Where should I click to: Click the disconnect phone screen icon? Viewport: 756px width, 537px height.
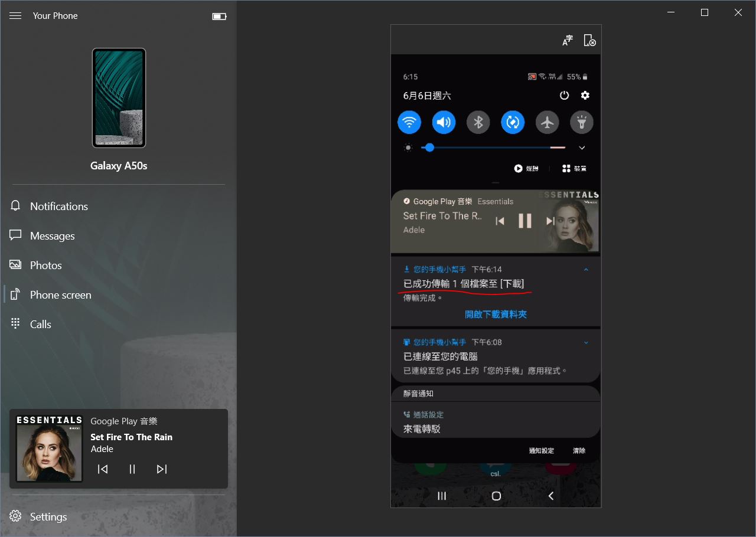coord(589,40)
